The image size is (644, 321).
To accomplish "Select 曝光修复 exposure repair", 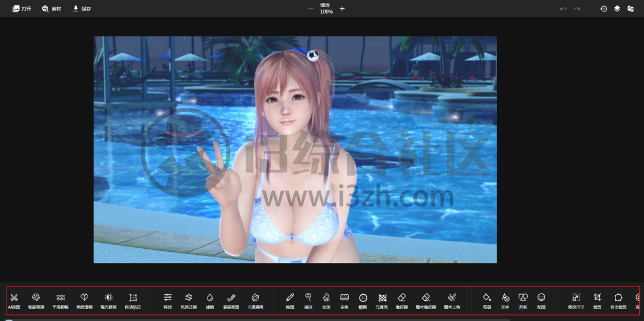I will [109, 301].
